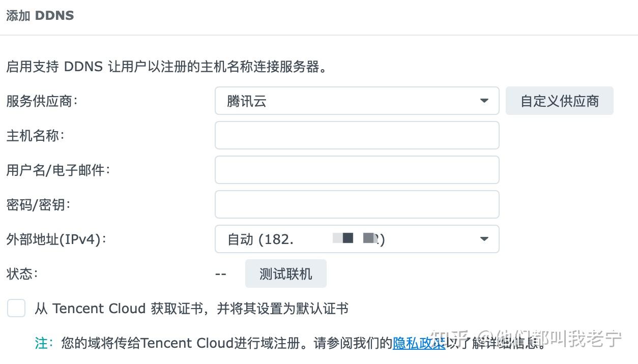Open the IPv4 address selector arrow

[484, 239]
